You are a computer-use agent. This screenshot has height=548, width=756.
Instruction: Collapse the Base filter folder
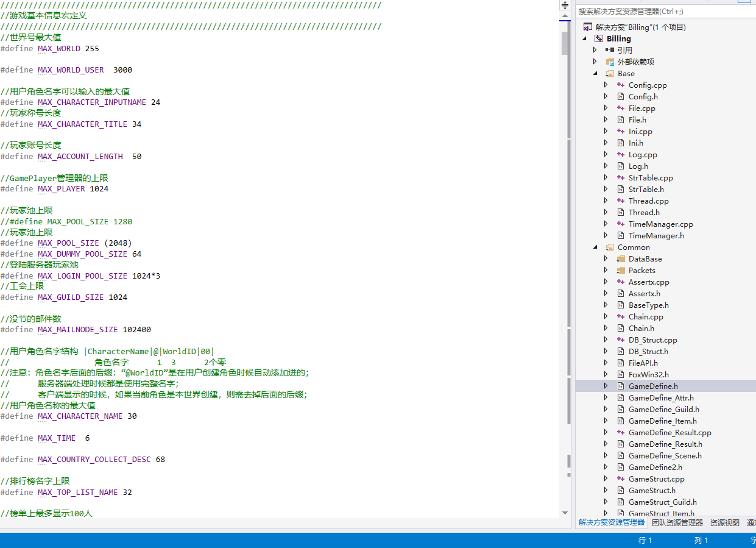595,74
